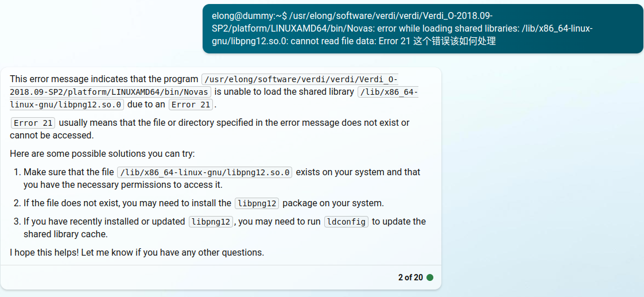The height and width of the screenshot is (297, 644).
Task: Click "shared library cache" text in solution 3
Action: click(64, 234)
